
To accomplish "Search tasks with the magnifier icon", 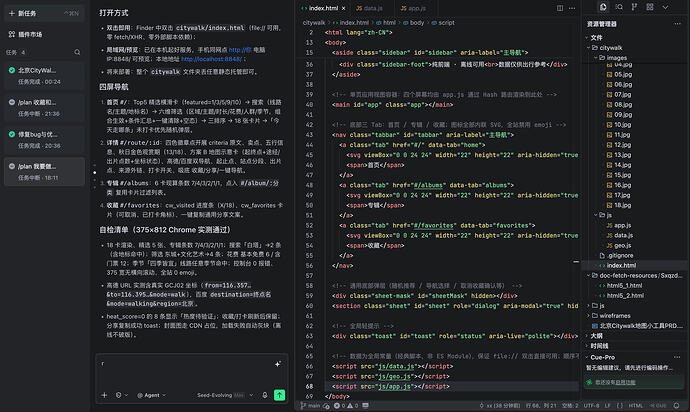I will (77, 52).
